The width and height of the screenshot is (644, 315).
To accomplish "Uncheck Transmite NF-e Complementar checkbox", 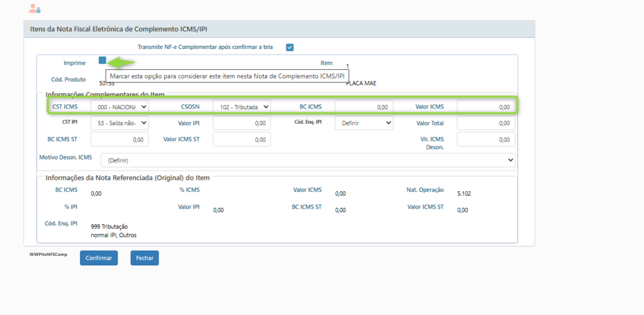I will (290, 47).
